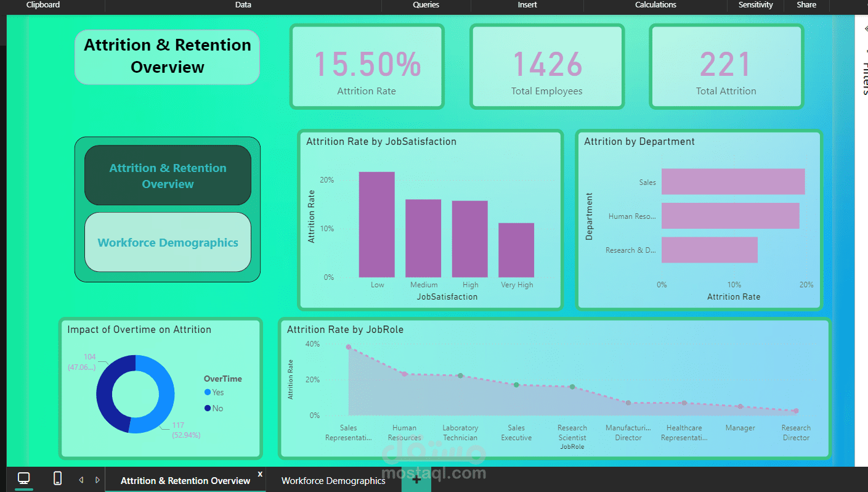Add a new report page
868x492 pixels.
pos(416,480)
